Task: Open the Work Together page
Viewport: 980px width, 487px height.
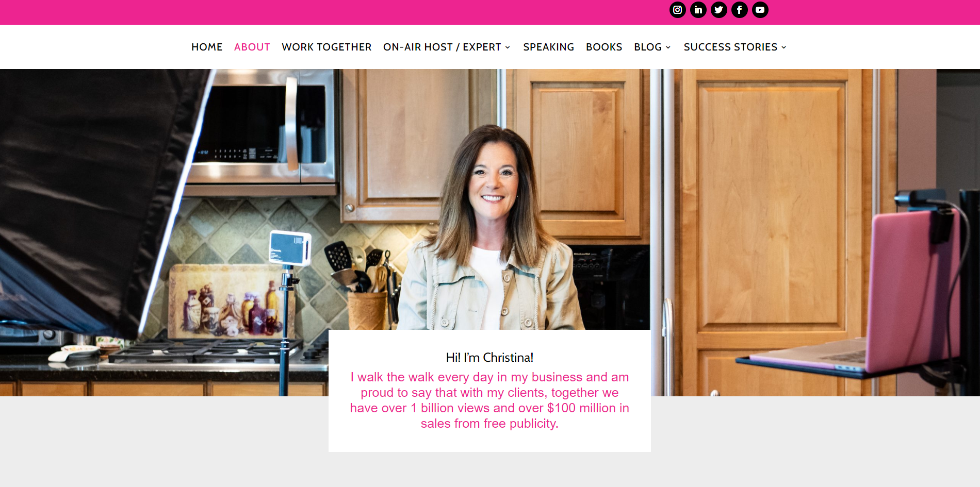Action: pyautogui.click(x=326, y=47)
